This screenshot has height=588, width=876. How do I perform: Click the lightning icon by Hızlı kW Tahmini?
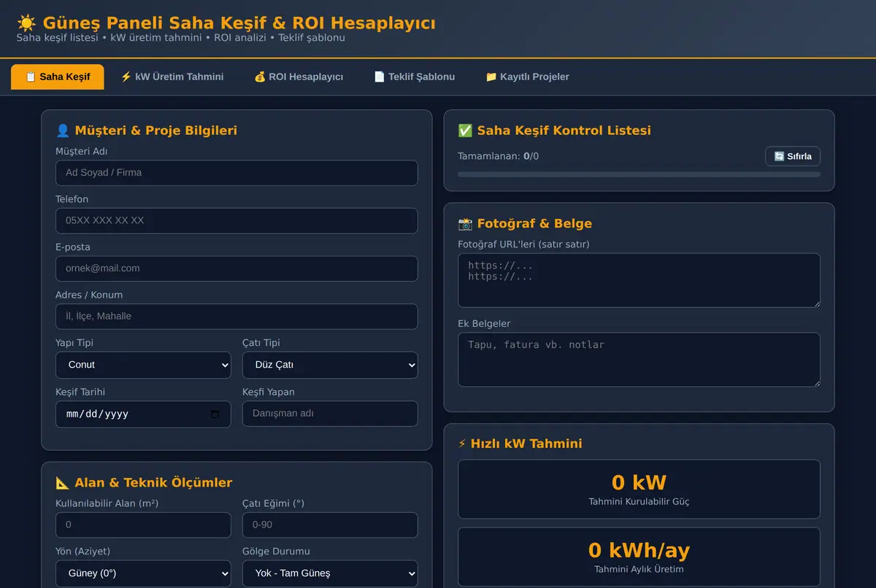point(462,444)
